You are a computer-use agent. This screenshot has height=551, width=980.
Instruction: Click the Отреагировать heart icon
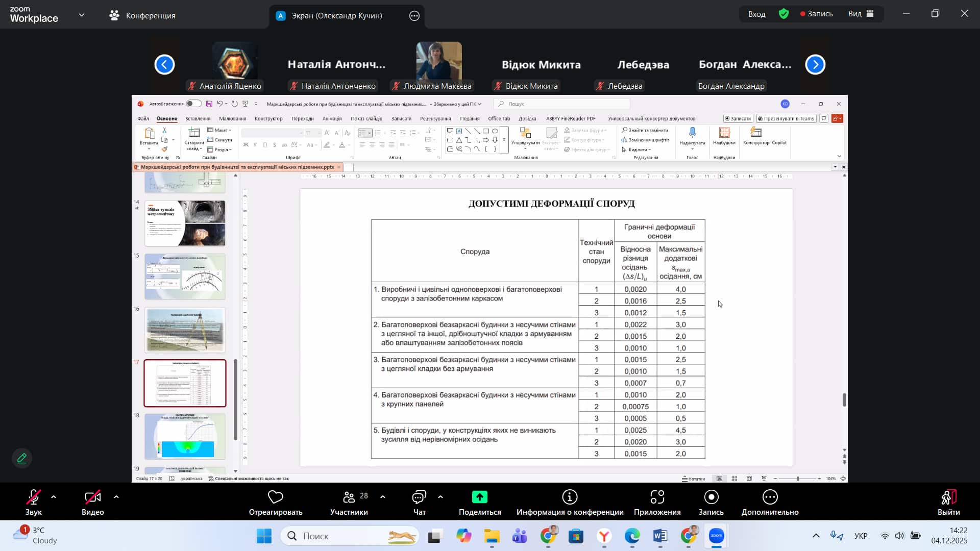[x=276, y=497]
